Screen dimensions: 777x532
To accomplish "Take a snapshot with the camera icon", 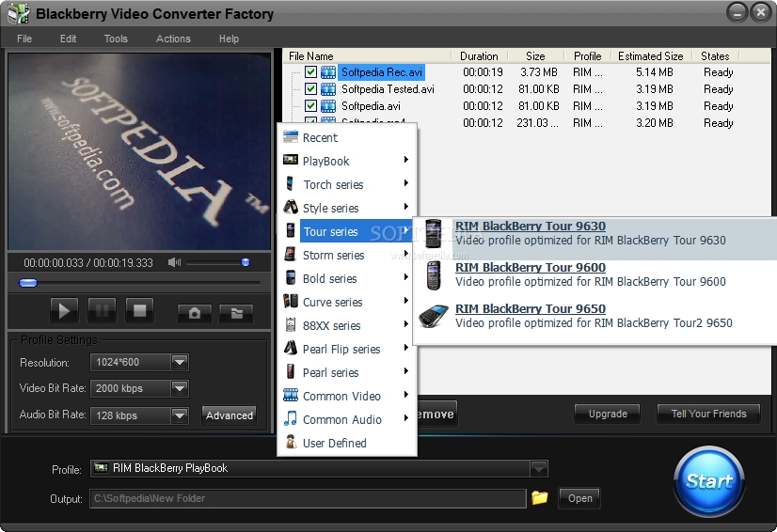I will pyautogui.click(x=195, y=313).
